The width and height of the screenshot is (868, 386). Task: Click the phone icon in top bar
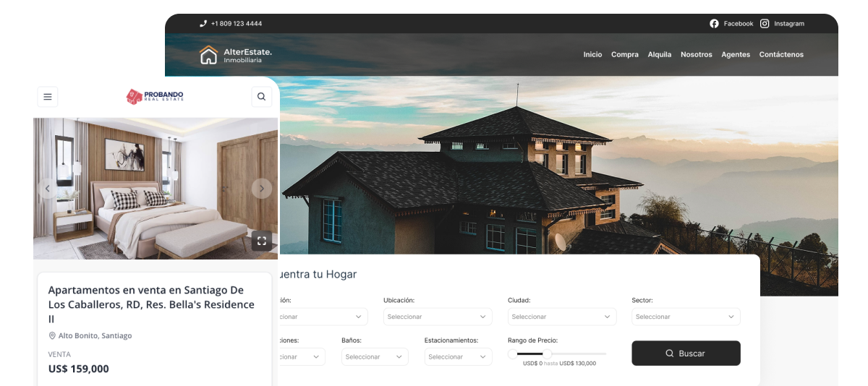tap(203, 24)
